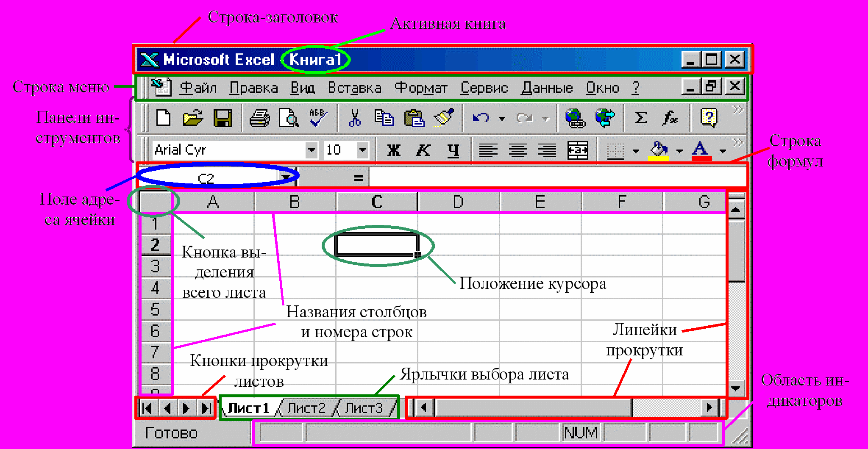Select row 5 header
The height and width of the screenshot is (449, 868).
pyautogui.click(x=155, y=309)
